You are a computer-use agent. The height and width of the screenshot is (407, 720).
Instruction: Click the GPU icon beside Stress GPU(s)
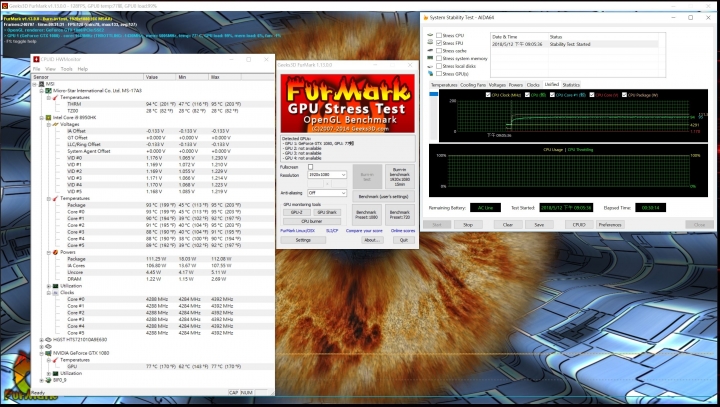pos(430,73)
